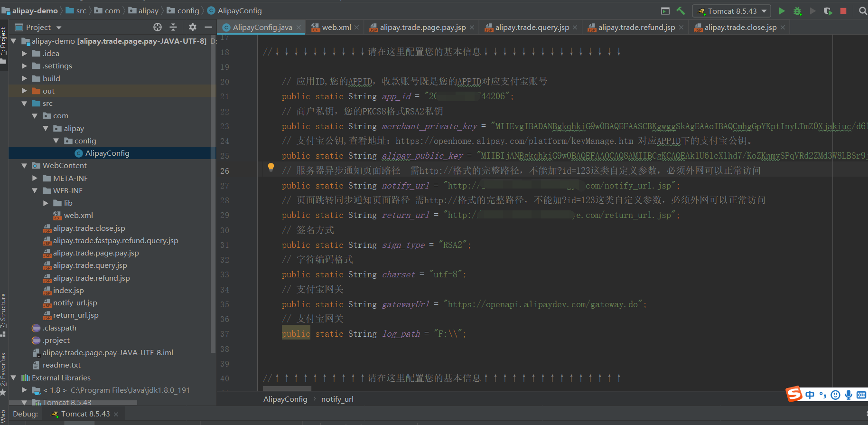This screenshot has height=425, width=868.
Task: Select readme.txt in project tree
Action: point(62,365)
